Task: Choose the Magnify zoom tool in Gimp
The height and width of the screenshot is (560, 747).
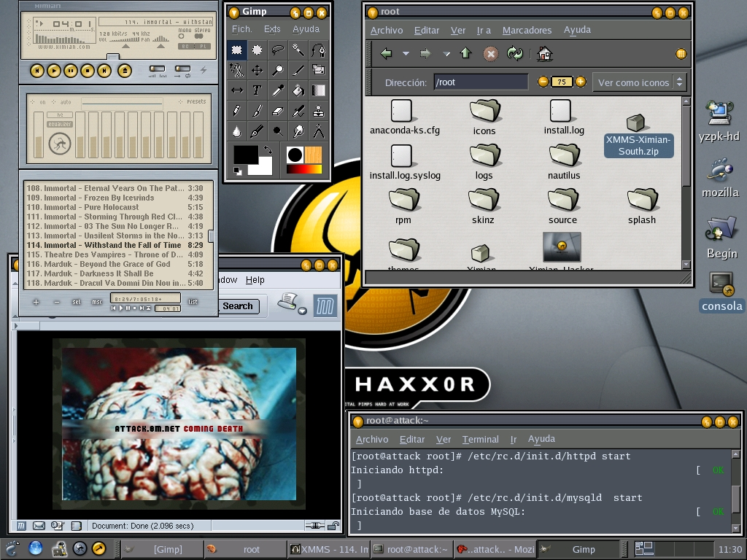Action: pyautogui.click(x=277, y=70)
